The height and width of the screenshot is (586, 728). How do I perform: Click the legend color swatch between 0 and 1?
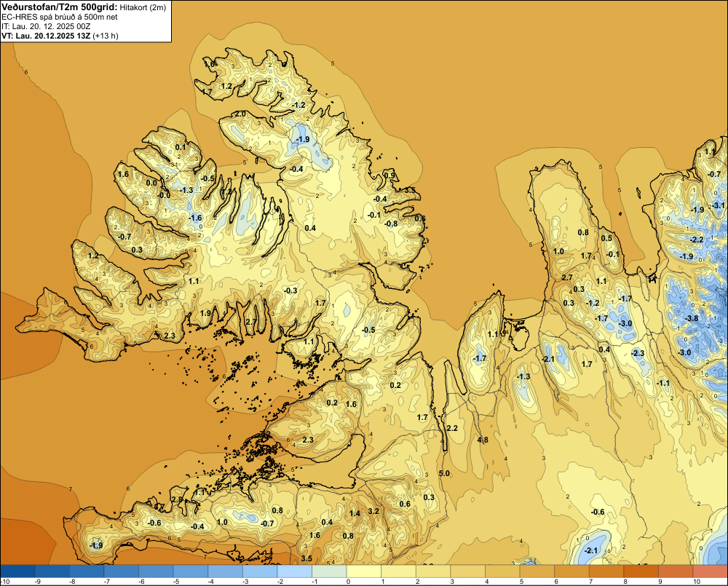364,571
